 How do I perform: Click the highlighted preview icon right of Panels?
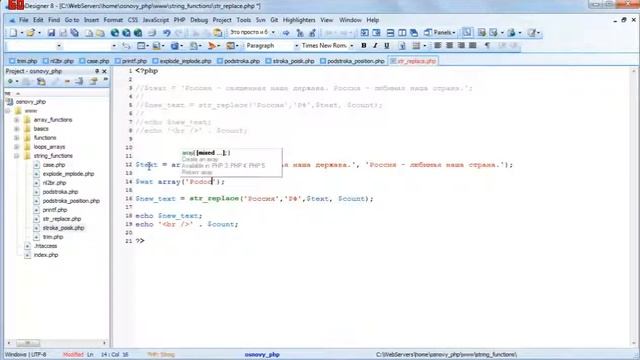[467, 33]
